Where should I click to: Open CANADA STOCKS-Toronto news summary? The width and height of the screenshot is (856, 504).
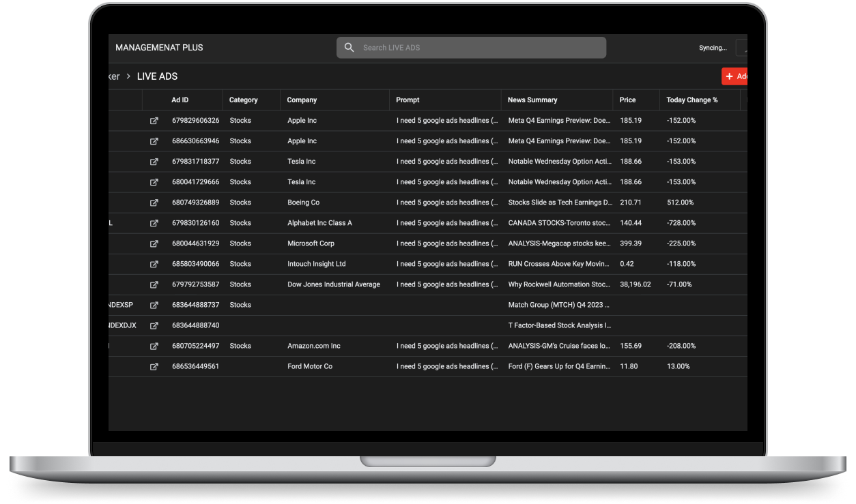tap(560, 223)
